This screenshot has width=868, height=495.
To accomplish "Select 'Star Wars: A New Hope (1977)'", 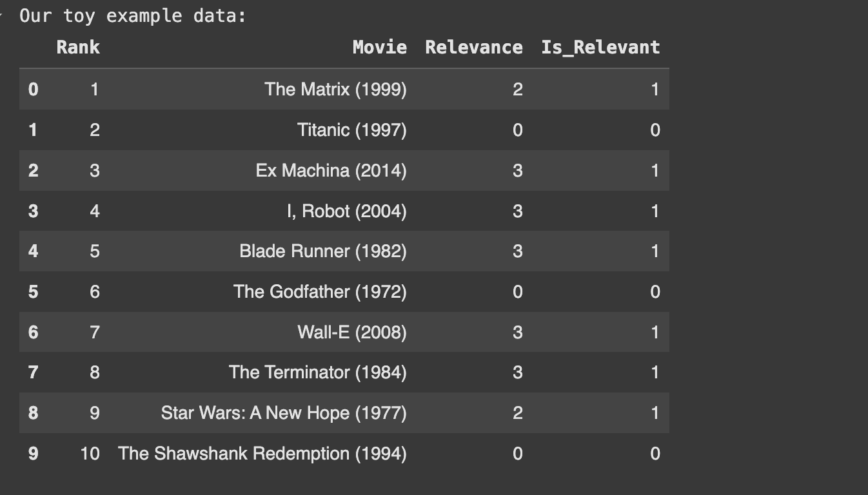I will [284, 412].
